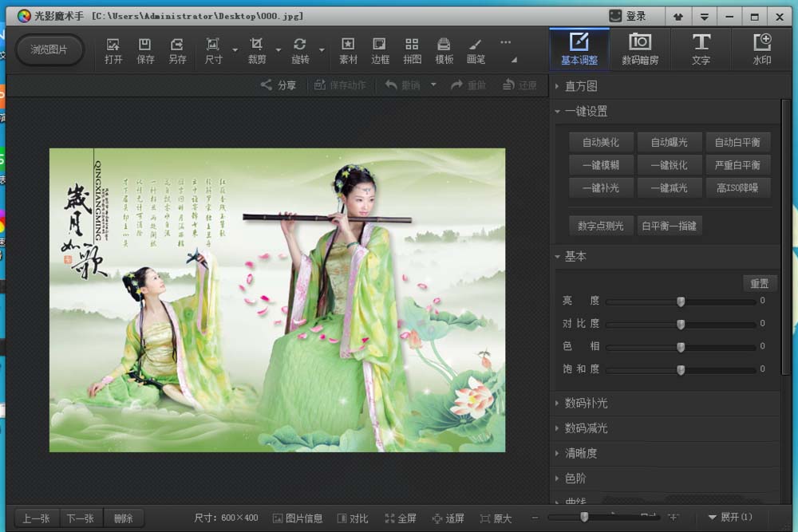Click the zoom slider handle
The image size is (798, 532).
pos(584,518)
